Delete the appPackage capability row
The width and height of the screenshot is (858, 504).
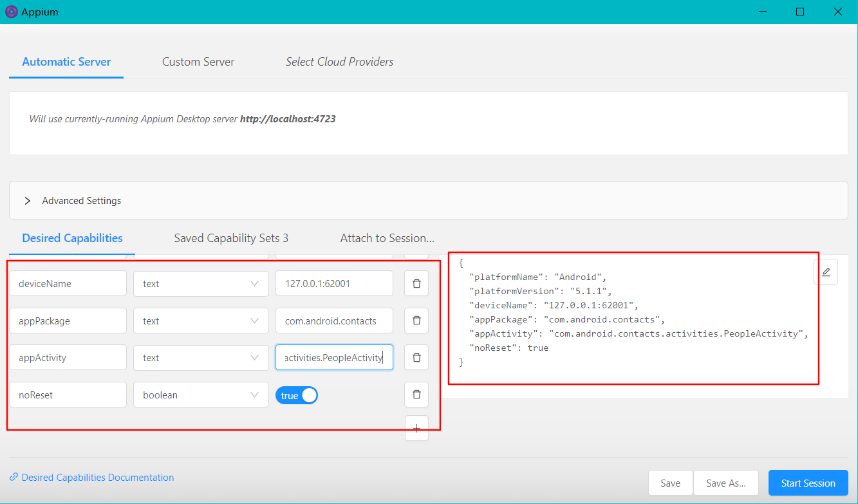pyautogui.click(x=416, y=320)
